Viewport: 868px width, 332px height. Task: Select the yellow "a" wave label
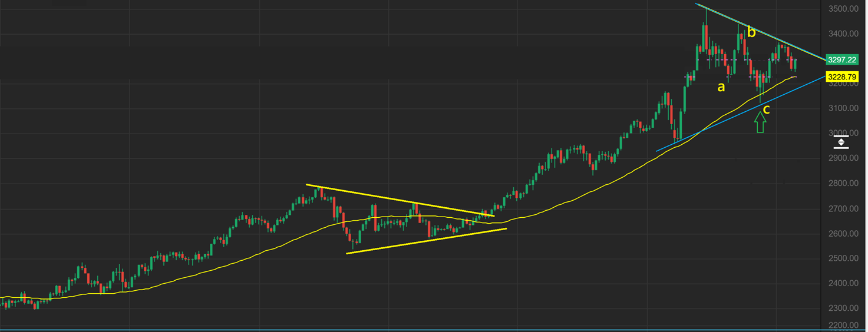(x=720, y=88)
